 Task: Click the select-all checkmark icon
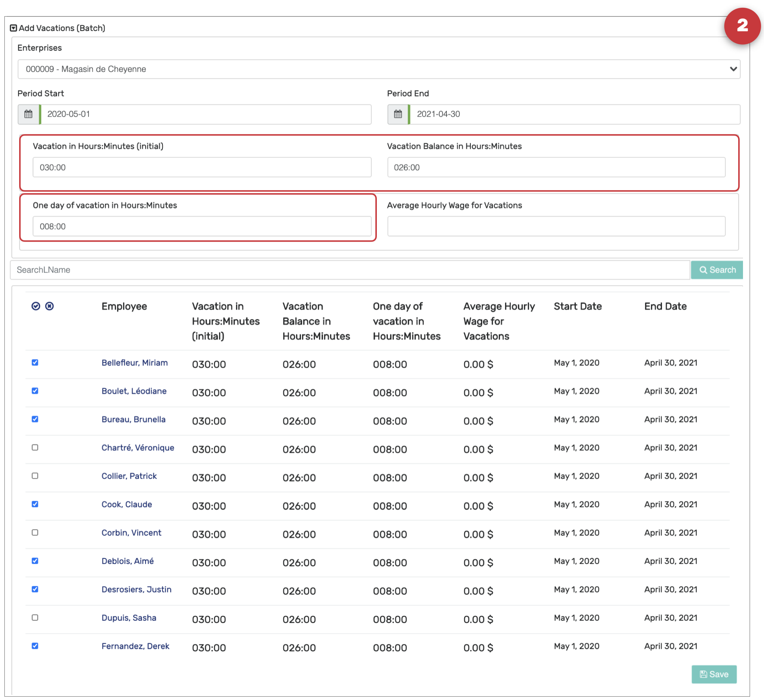[x=36, y=306]
